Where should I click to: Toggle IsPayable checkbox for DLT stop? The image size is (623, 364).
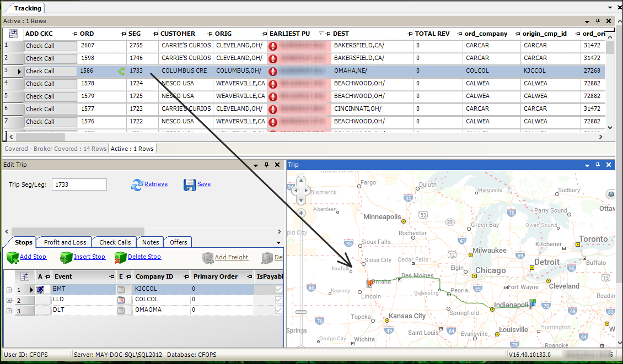coord(278,310)
